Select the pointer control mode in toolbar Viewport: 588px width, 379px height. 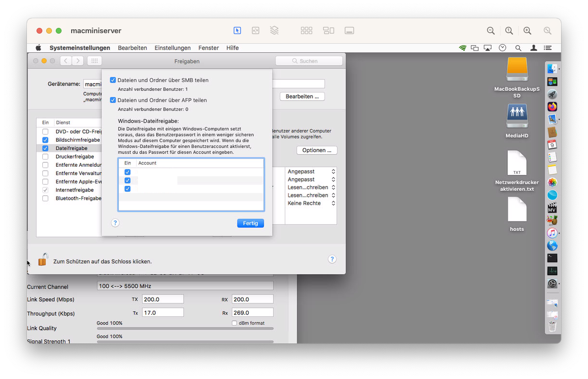click(x=237, y=30)
